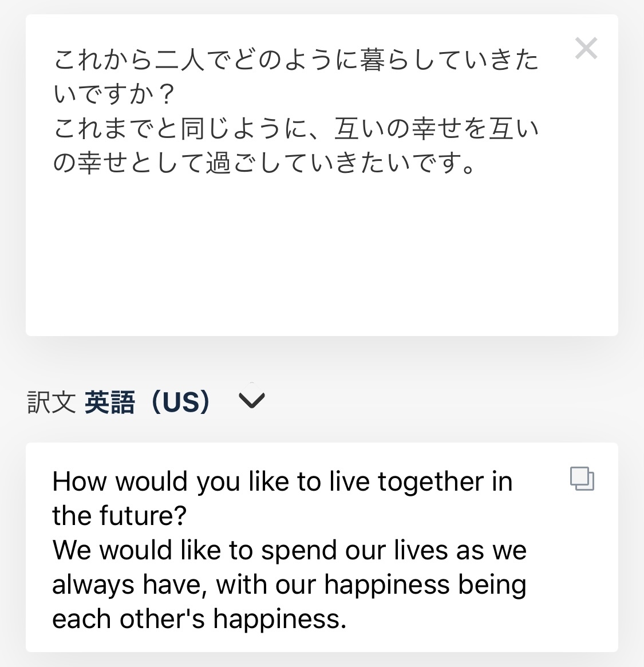Clear the source text with the X icon
Screen dimensions: 644x667
coord(586,49)
